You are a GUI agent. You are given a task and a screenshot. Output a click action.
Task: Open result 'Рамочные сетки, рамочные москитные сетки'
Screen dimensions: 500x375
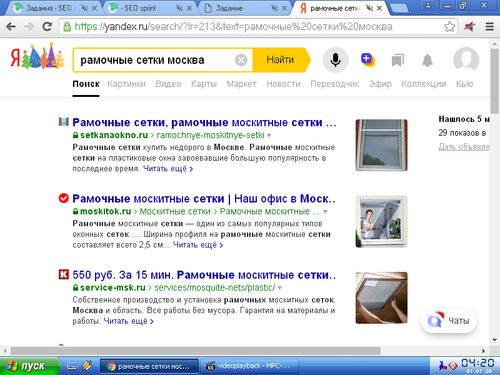point(204,122)
